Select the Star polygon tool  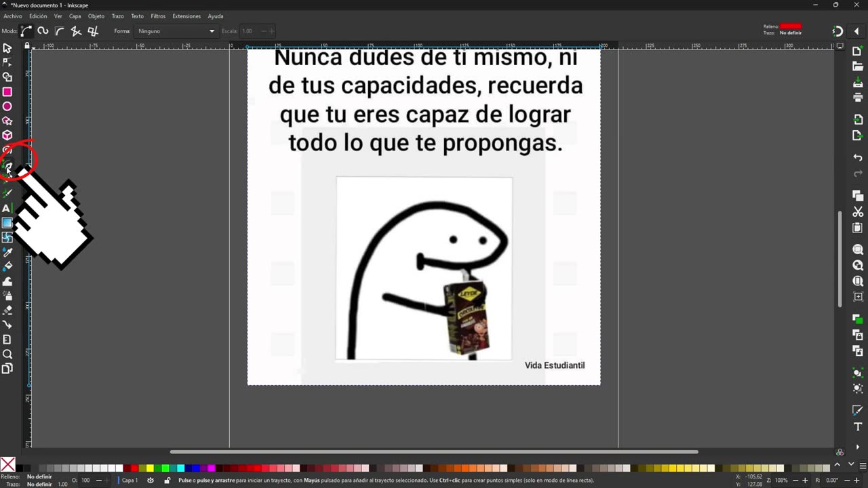point(7,121)
